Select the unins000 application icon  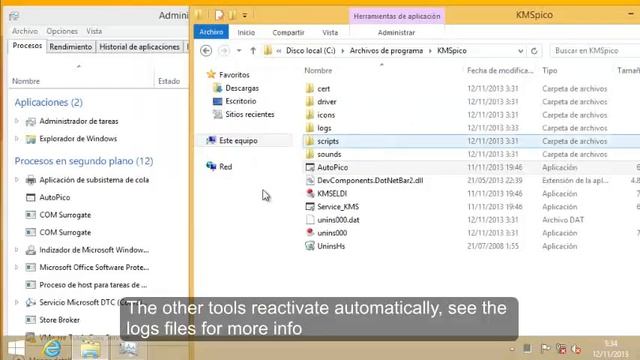coord(310,233)
